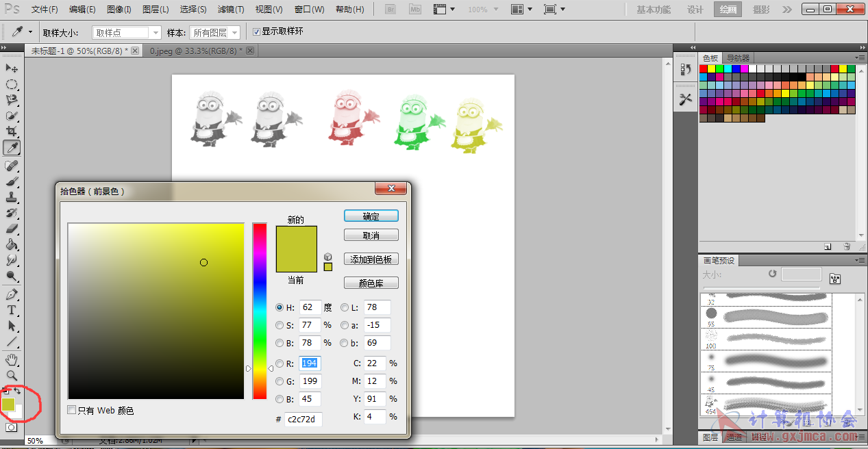Open 颜色库 color libraries button
The image size is (868, 449).
pyautogui.click(x=371, y=283)
